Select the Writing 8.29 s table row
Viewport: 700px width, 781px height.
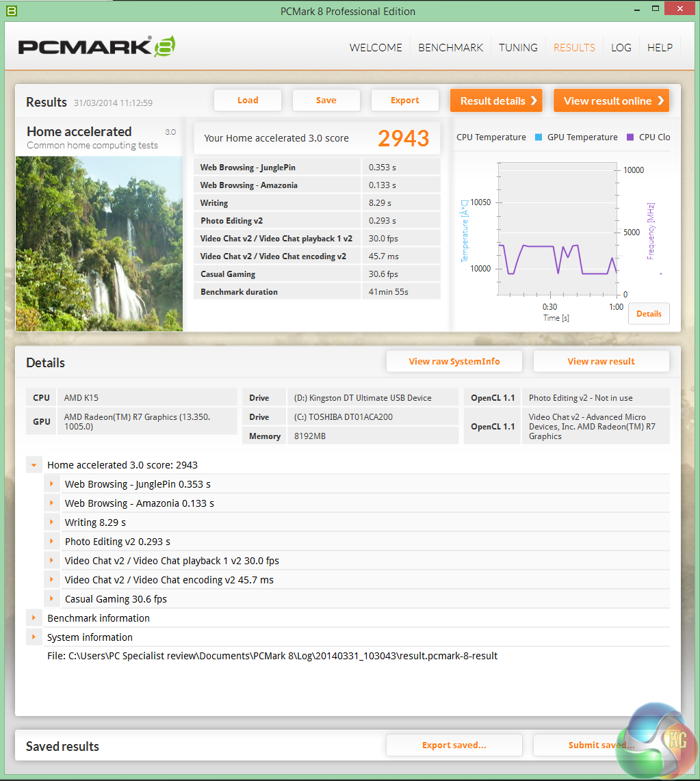(317, 202)
